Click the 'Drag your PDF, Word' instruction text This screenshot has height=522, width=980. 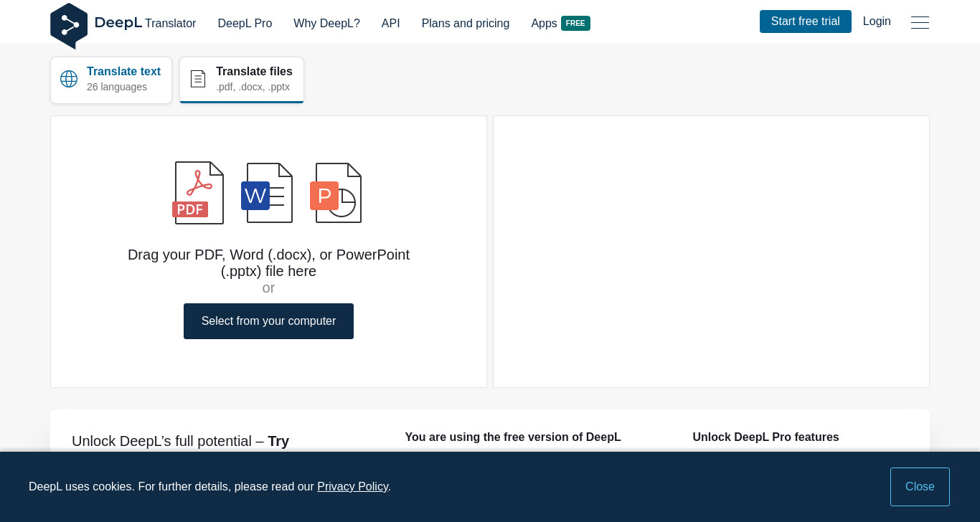pos(268,263)
